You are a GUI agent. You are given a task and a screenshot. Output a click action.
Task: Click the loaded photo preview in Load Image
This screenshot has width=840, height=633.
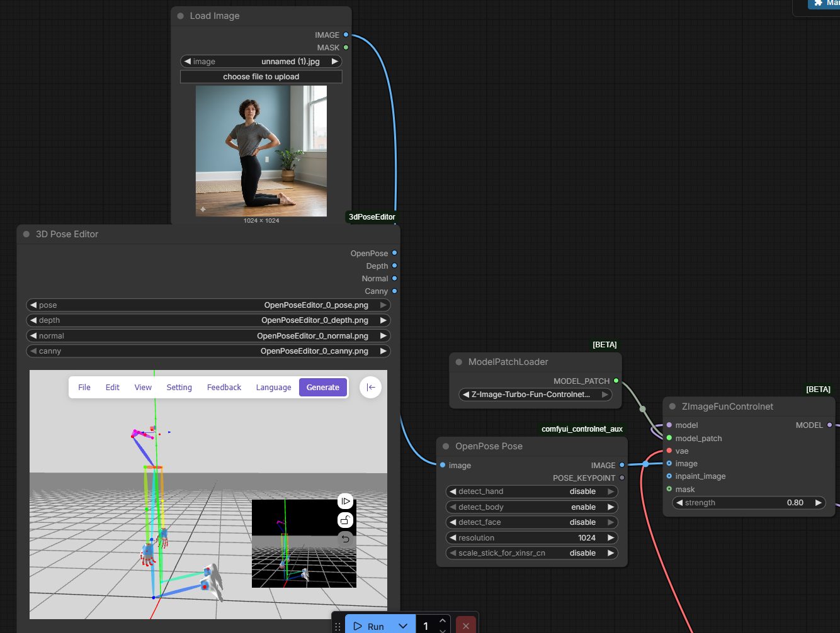click(x=261, y=151)
